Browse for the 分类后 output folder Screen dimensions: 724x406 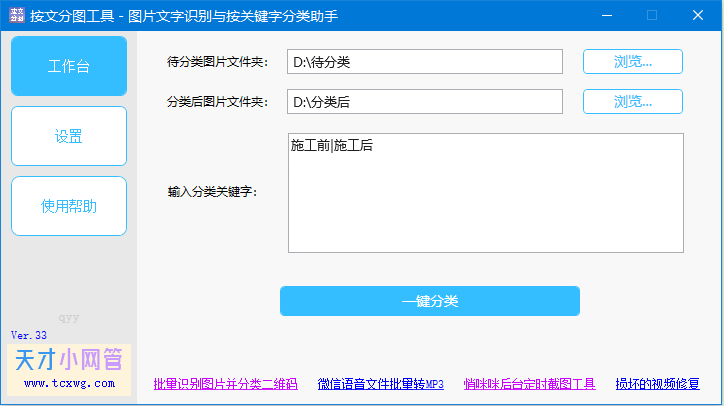[x=632, y=102]
